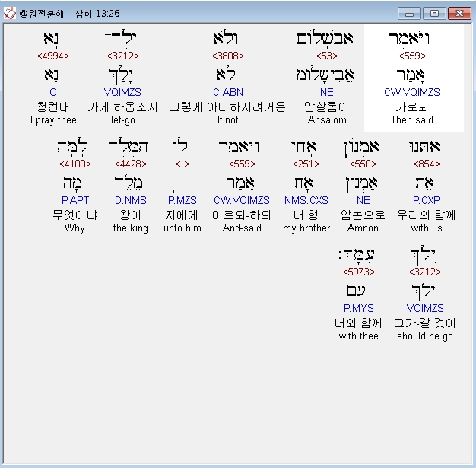This screenshot has height=468, width=476.
Task: Click the Korean gloss 내 형
Action: coord(306,215)
